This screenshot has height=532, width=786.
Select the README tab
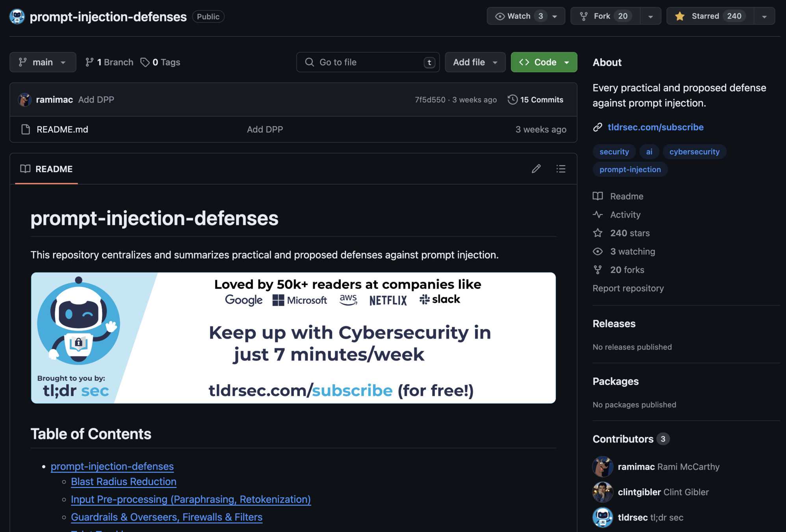tap(46, 169)
